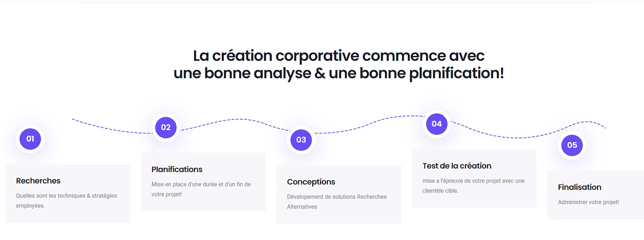Click the Planifications title
644x240 pixels.
click(177, 169)
